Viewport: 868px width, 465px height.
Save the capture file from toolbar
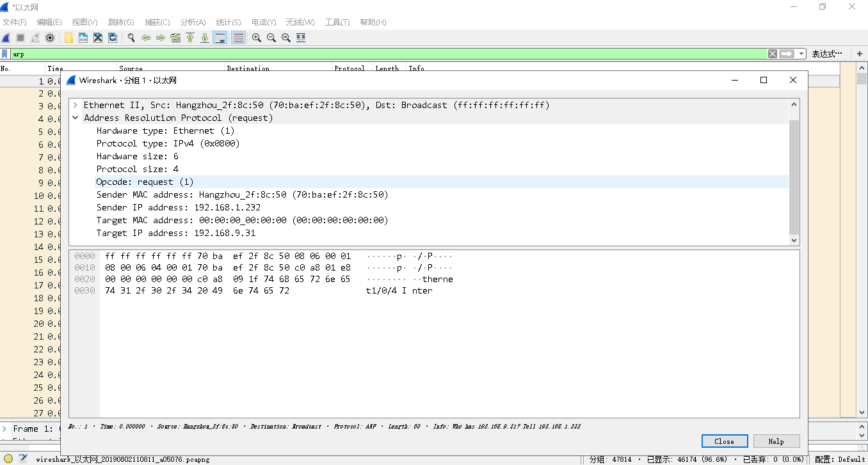tap(83, 38)
